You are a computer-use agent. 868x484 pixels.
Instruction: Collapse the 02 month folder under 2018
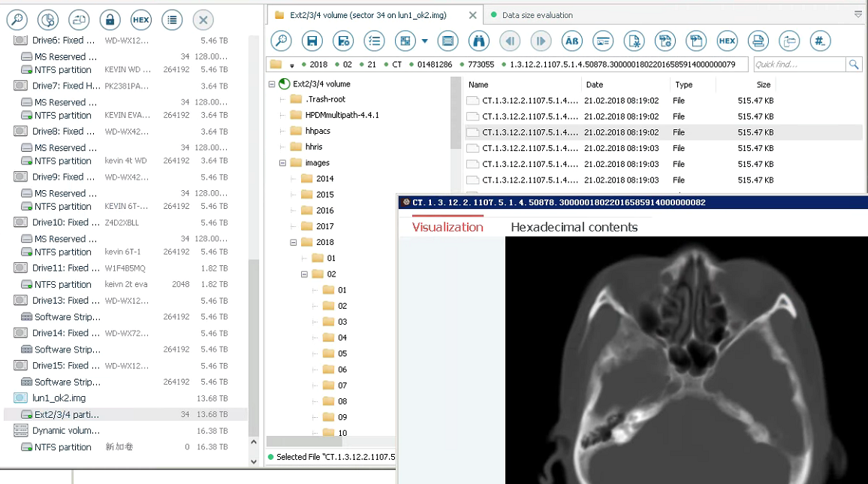(304, 274)
